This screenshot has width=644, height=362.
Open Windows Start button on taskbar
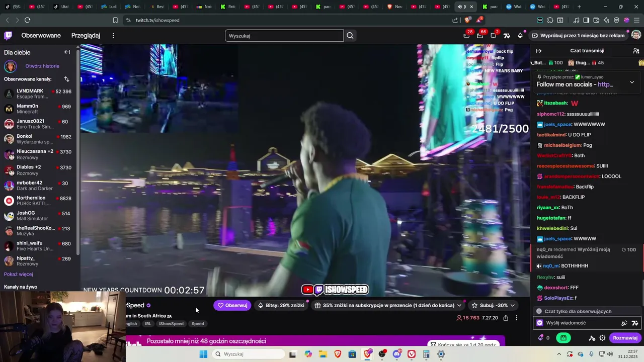(203, 354)
